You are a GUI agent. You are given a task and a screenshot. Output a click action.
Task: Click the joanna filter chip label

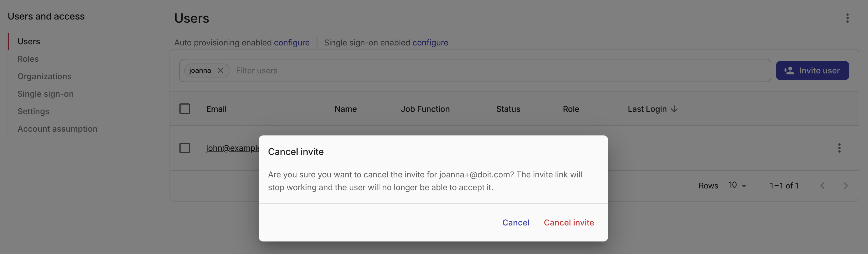pyautogui.click(x=200, y=70)
